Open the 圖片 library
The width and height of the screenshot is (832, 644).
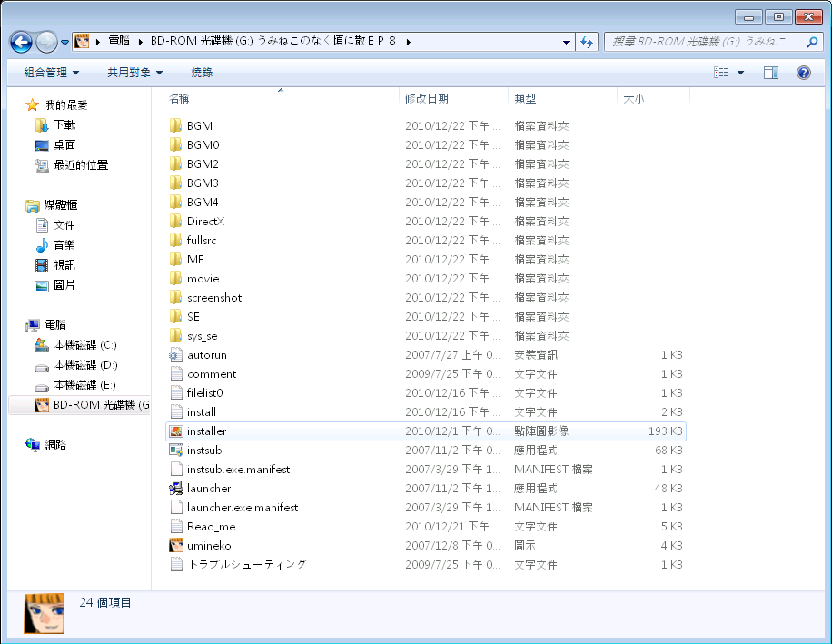[55, 285]
